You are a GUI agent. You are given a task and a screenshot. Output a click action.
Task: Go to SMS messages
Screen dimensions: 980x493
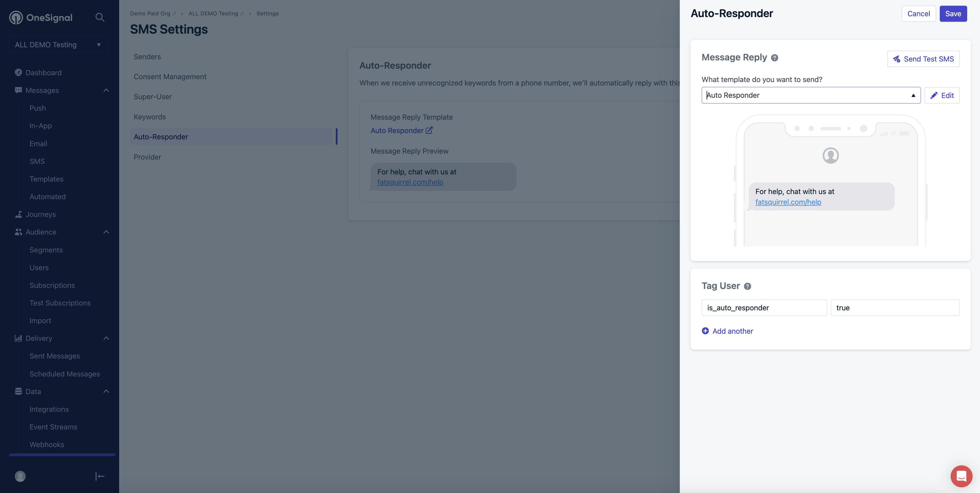(37, 161)
